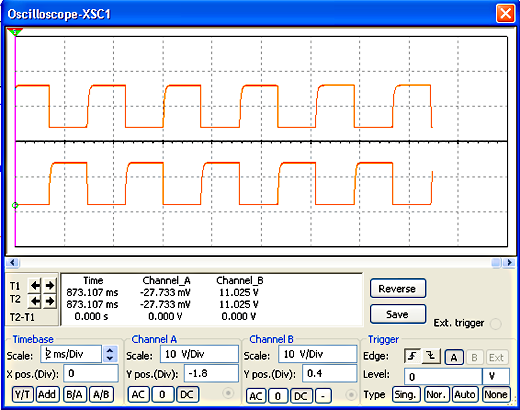Click the Channel B terminal radio indicator
This screenshot has width=520, height=410.
351,395
